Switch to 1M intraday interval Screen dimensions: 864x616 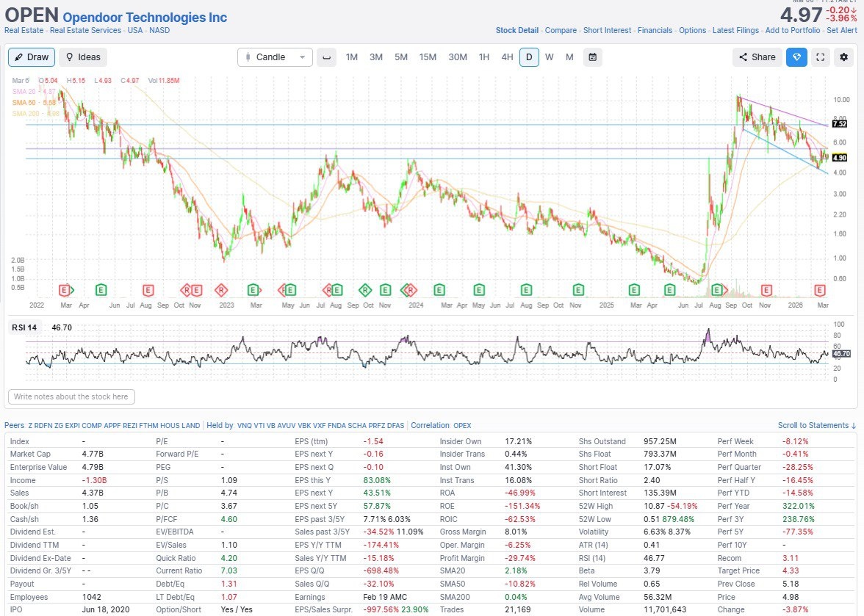(x=351, y=57)
